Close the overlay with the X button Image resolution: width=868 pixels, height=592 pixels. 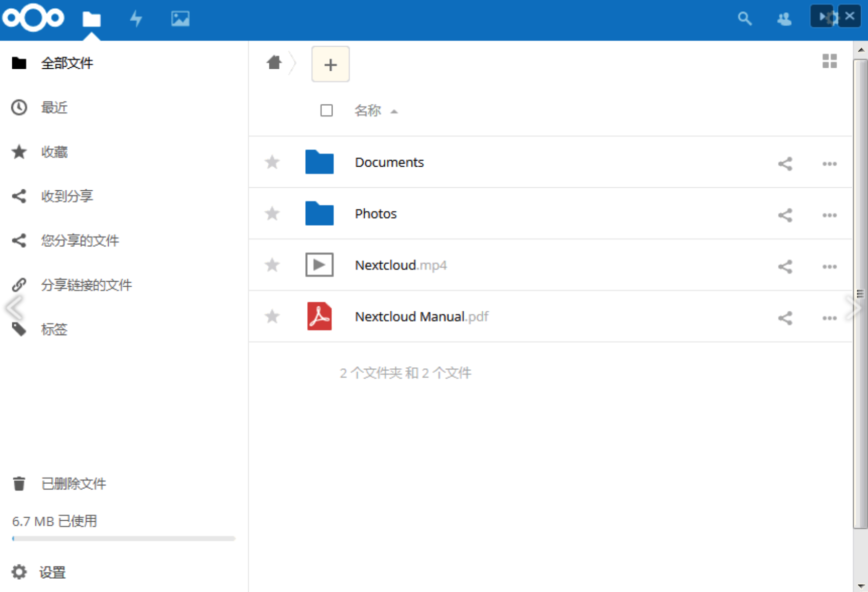850,16
